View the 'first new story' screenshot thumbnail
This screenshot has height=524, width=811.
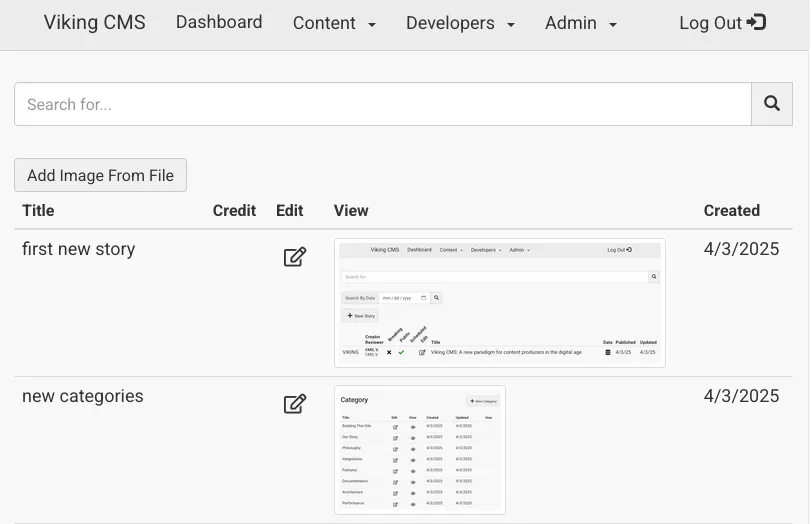pos(499,303)
